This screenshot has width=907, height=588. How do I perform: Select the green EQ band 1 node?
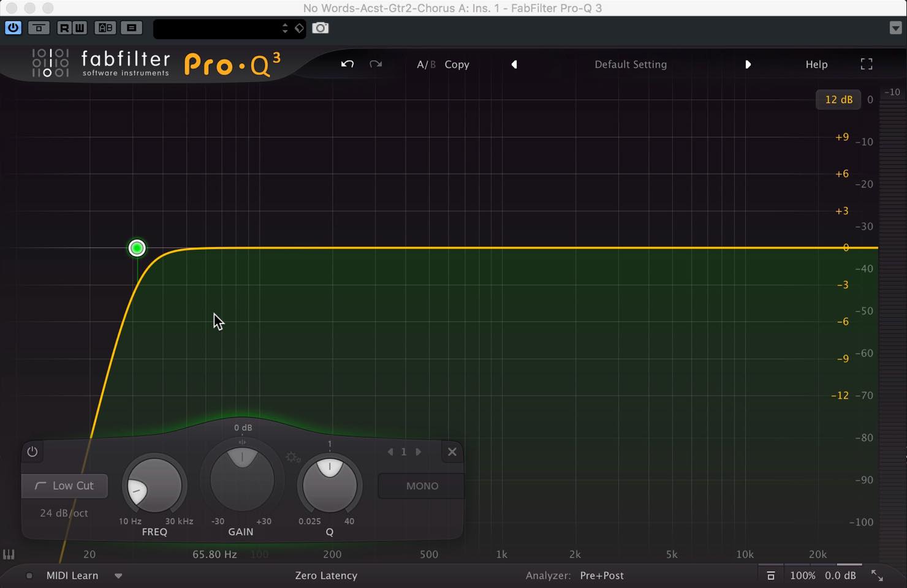[x=137, y=248]
